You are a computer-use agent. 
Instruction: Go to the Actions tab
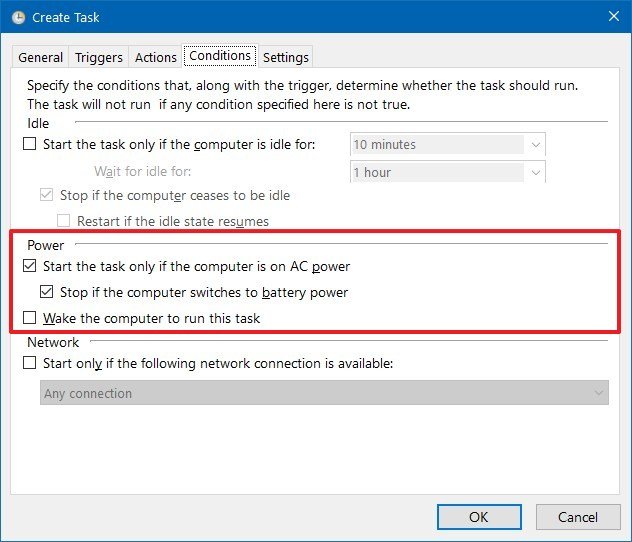coord(156,57)
